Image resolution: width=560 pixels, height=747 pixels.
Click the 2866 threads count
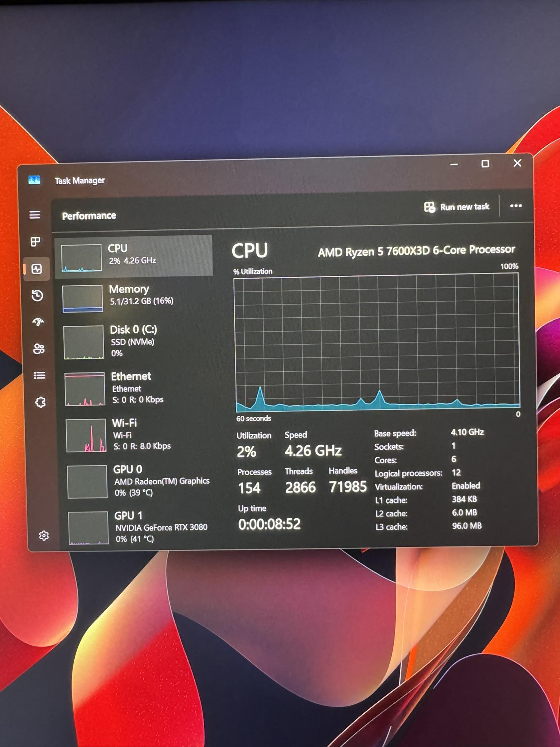(x=300, y=487)
